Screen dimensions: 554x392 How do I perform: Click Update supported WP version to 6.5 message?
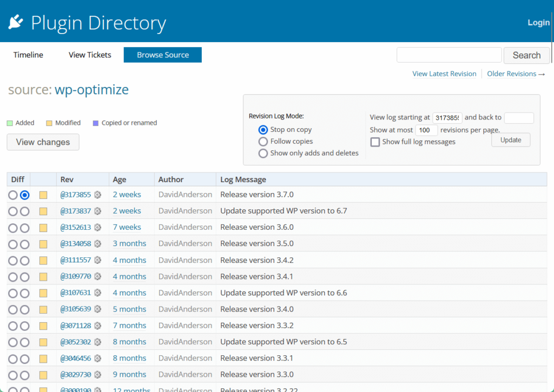(x=283, y=342)
